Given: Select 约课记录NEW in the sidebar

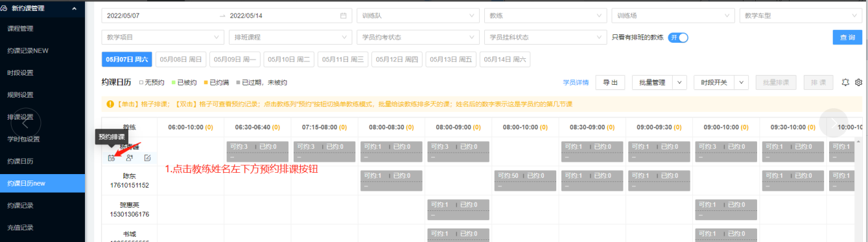Looking at the screenshot, I should point(29,50).
